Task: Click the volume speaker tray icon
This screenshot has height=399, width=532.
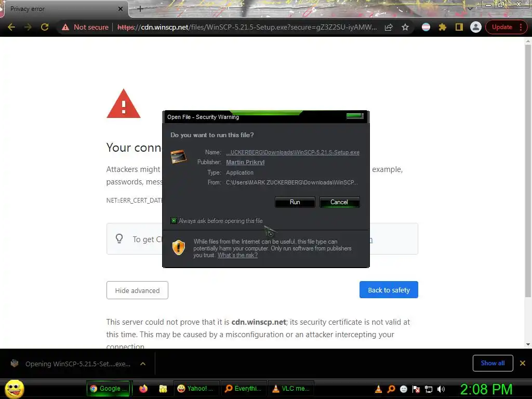Action: point(441,389)
